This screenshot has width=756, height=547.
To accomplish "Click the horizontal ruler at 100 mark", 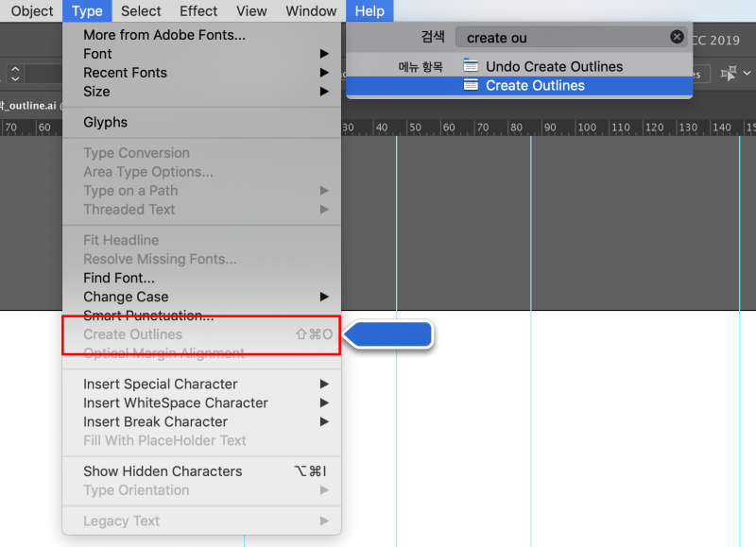I will pyautogui.click(x=587, y=128).
